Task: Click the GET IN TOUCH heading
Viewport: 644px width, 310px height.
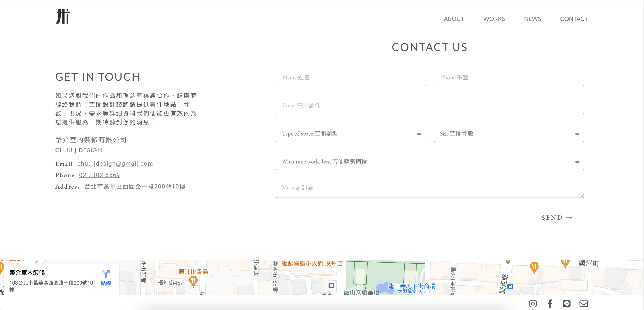Action: tap(97, 77)
